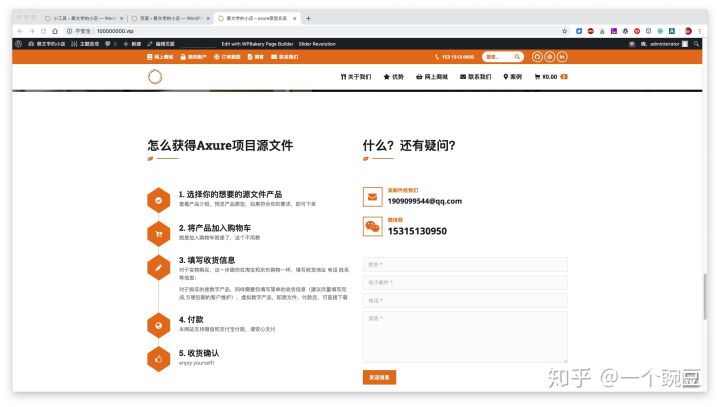
Task: Click the WeChat icon beside 15315130950
Action: 372,227
